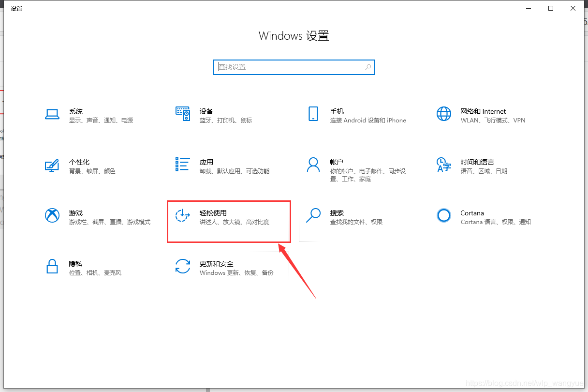
Task: Open the 隐私 settings title
Action: pos(75,264)
